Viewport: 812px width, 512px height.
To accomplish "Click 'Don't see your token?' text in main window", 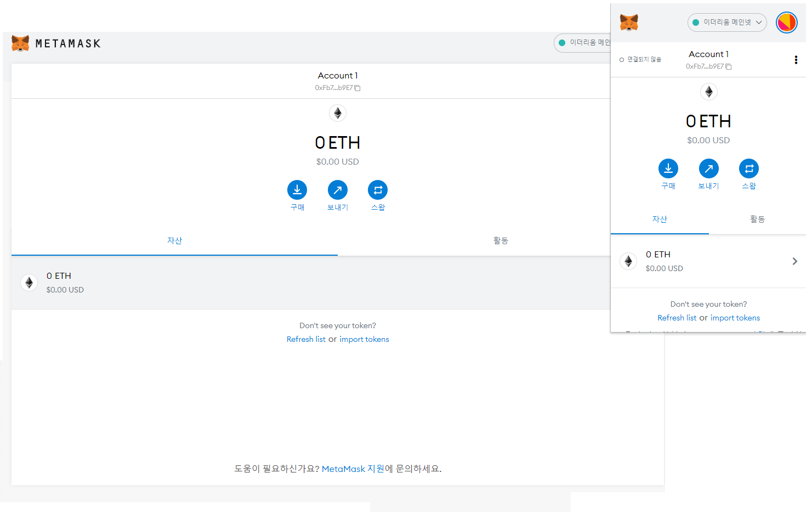I will (x=338, y=325).
